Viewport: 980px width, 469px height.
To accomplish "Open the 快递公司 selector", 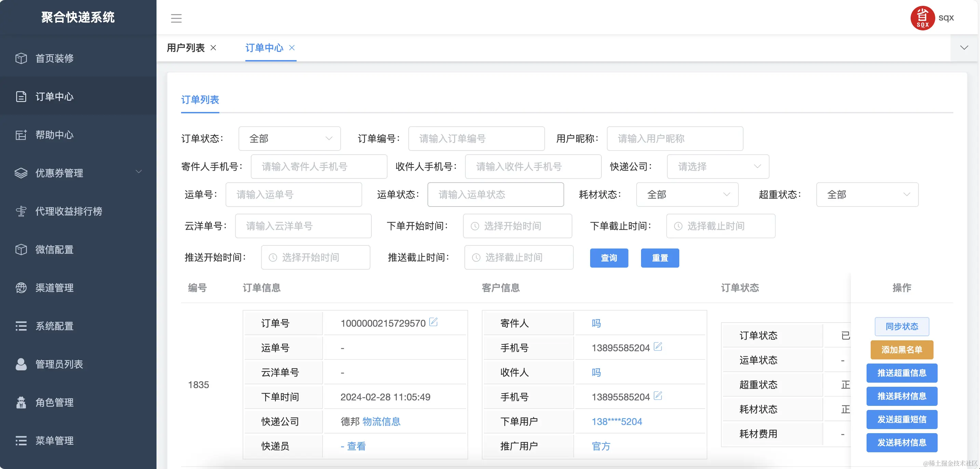I will 718,167.
